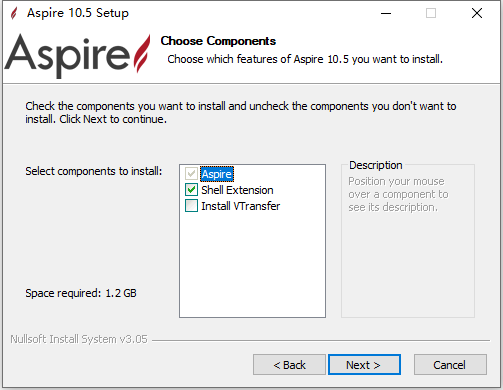503x390 pixels.
Task: Select the Aspire component label
Action: click(x=217, y=174)
